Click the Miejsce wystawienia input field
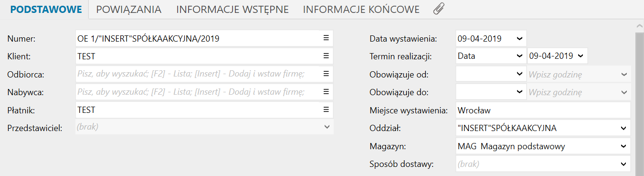Viewport: 644px width, 176px height. pos(543,110)
